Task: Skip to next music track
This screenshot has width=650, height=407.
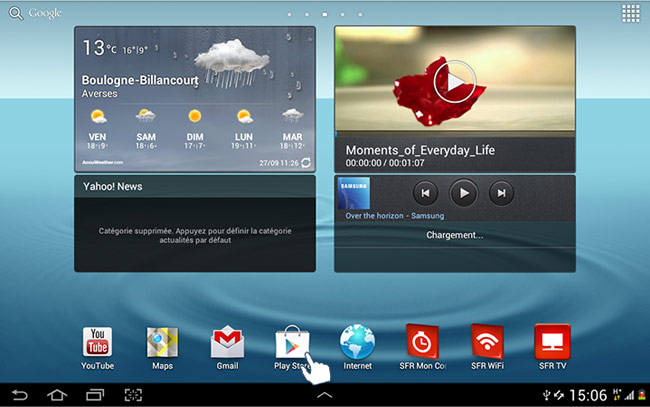Action: 501,193
